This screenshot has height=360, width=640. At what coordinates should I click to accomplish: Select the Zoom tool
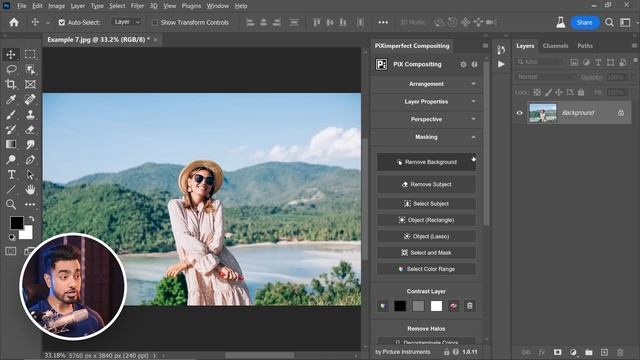click(11, 204)
